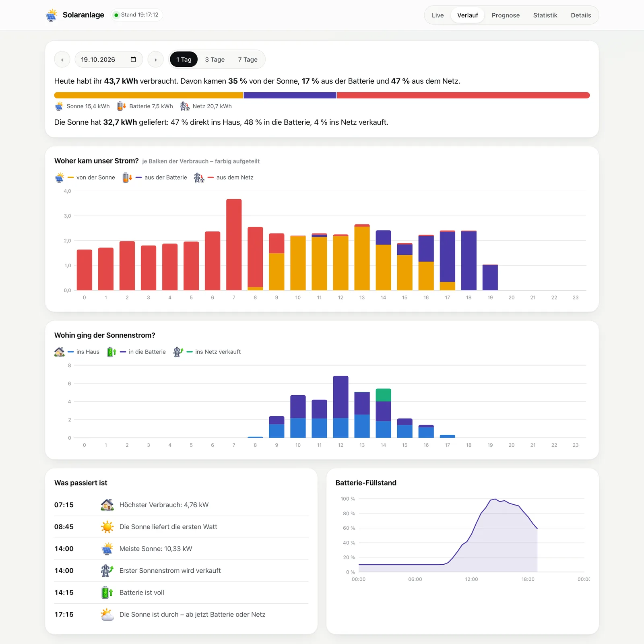Click the tallest red bar at hour 7

[234, 245]
